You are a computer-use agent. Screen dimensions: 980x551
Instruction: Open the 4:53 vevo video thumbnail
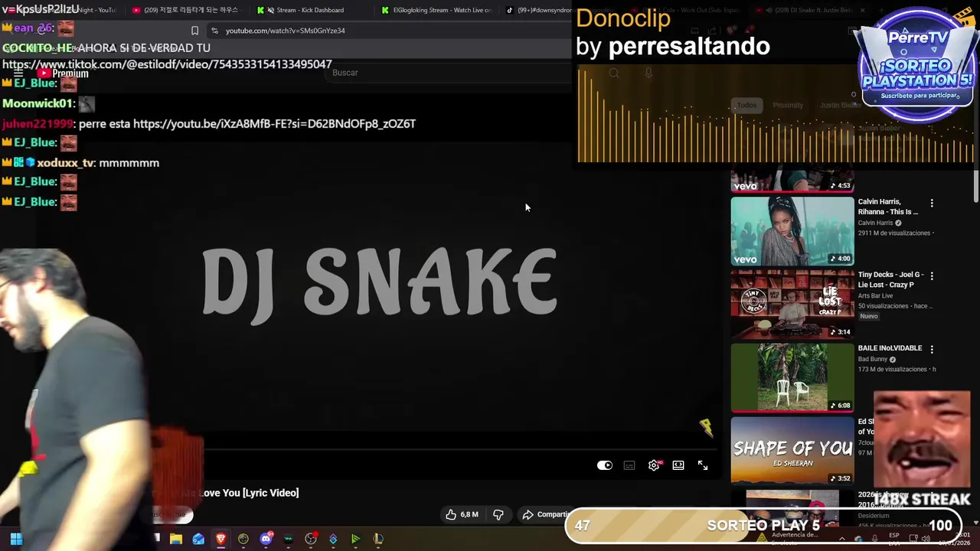click(x=792, y=181)
